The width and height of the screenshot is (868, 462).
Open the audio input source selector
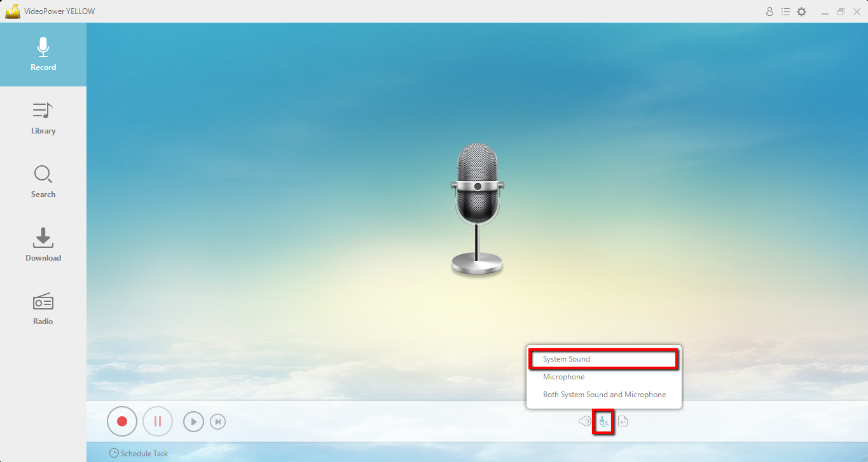click(x=603, y=421)
